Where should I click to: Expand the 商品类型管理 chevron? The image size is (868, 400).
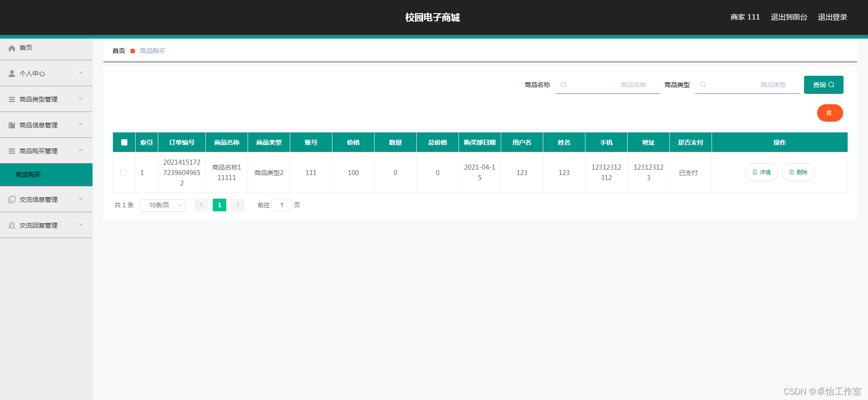coord(81,98)
